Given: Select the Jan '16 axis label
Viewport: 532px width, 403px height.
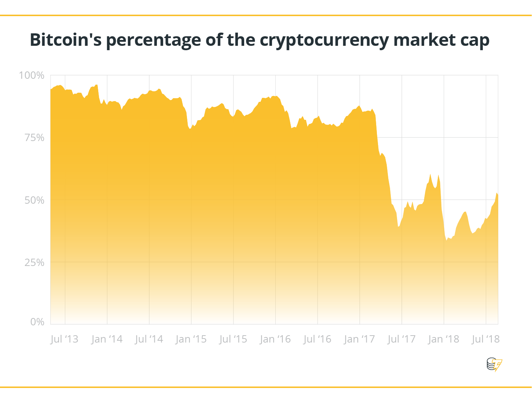Looking at the screenshot, I should 275,339.
